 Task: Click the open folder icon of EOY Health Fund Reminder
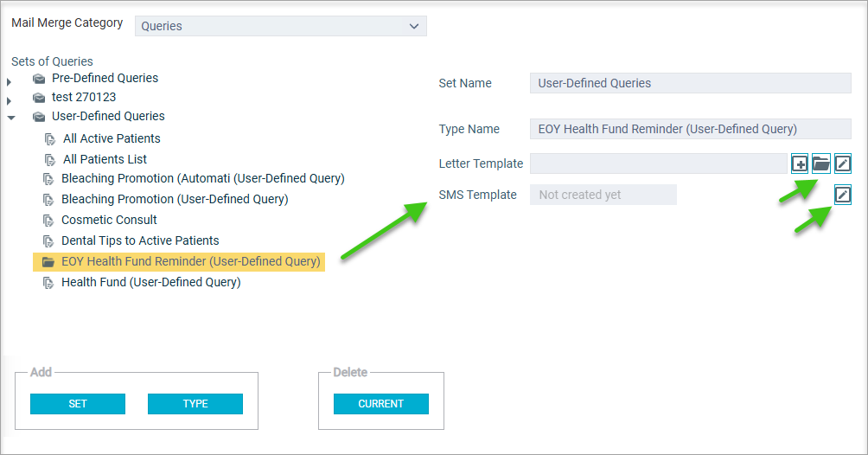[x=48, y=261]
